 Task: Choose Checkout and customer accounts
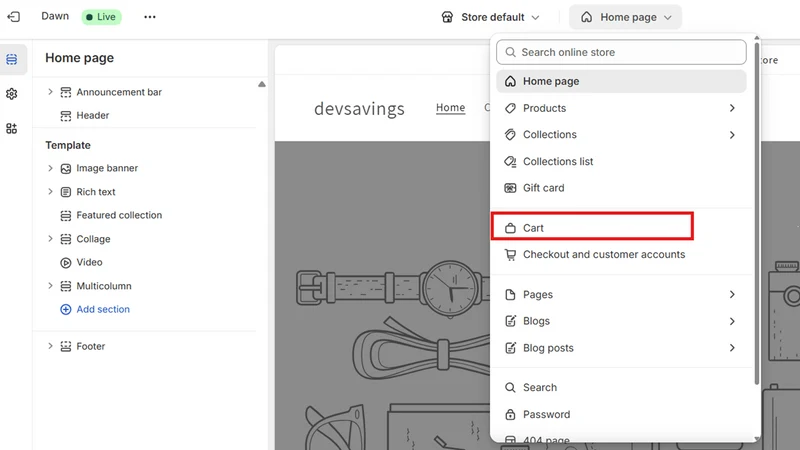click(621, 255)
